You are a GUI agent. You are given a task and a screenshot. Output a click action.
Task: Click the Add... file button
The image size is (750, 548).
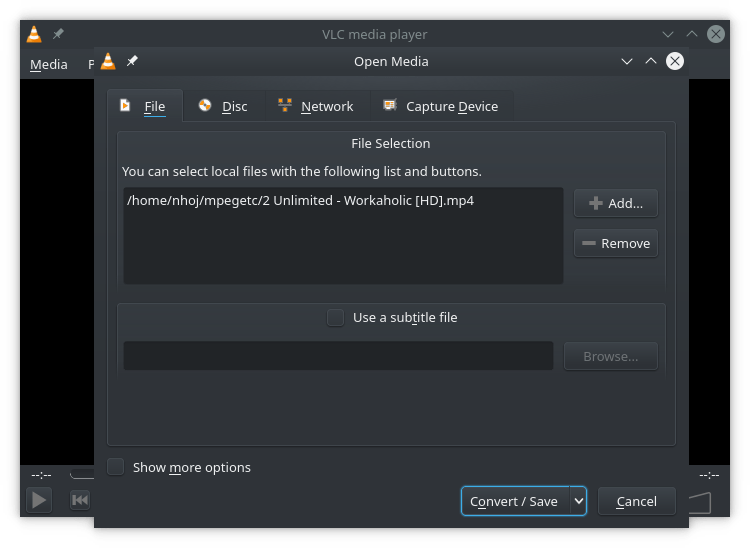[x=616, y=203]
